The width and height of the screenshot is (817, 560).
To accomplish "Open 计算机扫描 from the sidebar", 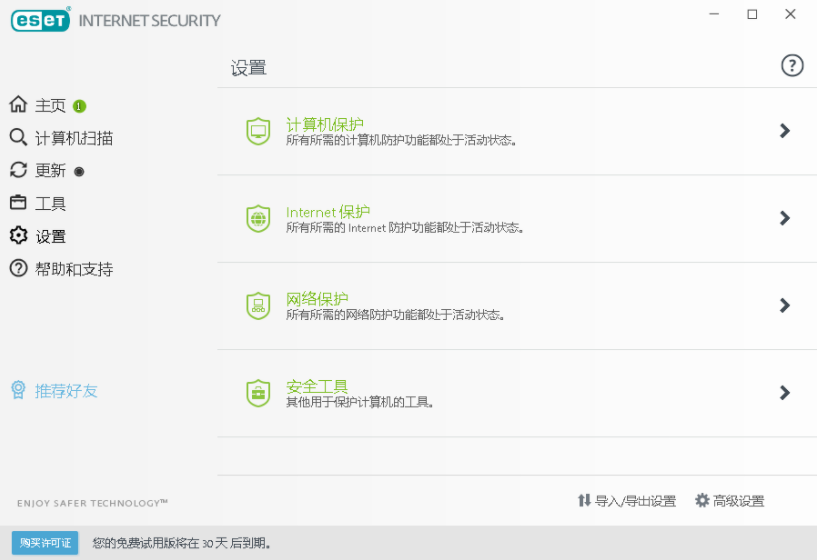I will pos(73,138).
